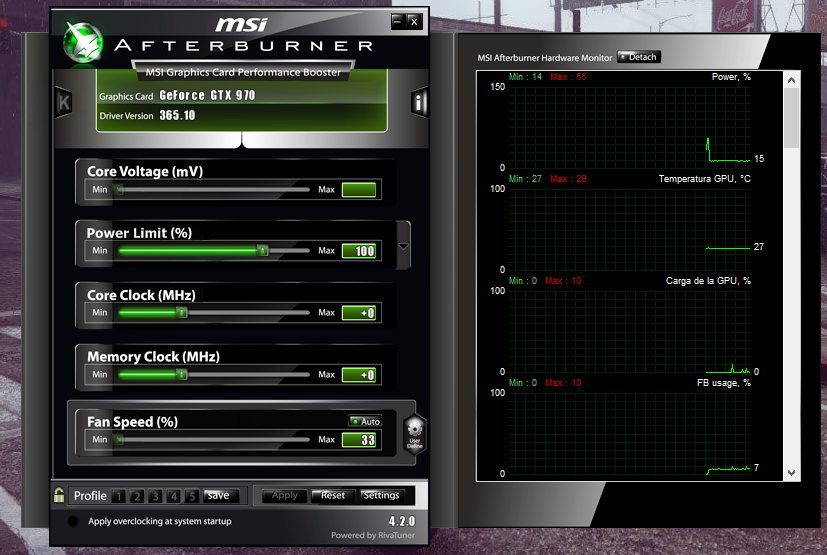Viewport: 827px width, 555px height.
Task: Click the MSI Afterburner dragon logo
Action: tap(82, 42)
